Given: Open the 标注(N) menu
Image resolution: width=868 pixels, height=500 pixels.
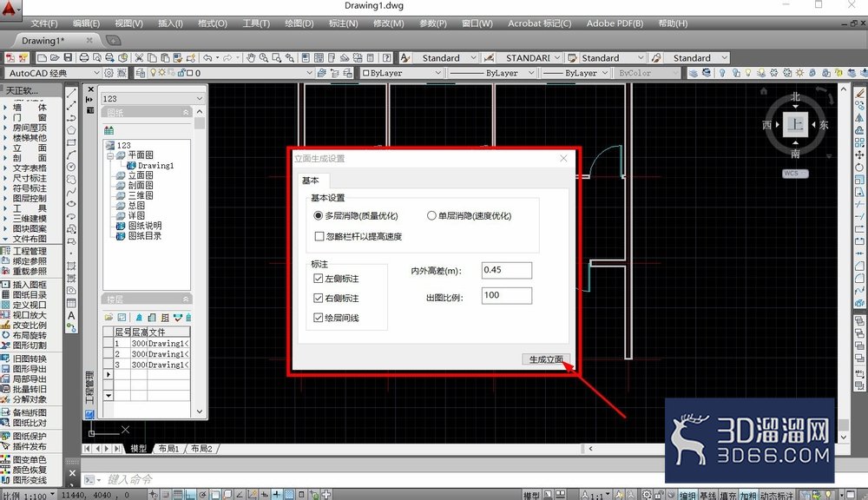Looking at the screenshot, I should [x=343, y=23].
